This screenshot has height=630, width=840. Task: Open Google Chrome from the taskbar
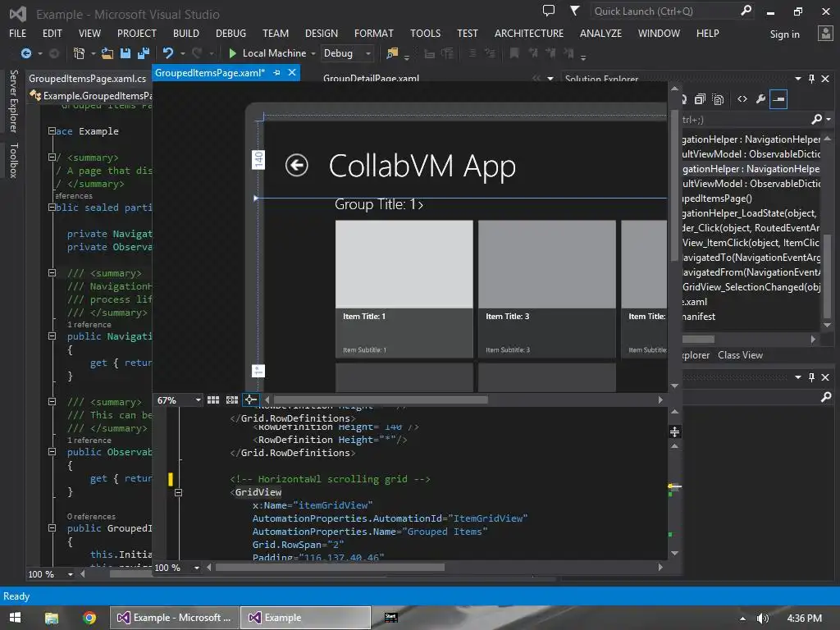coord(89,618)
